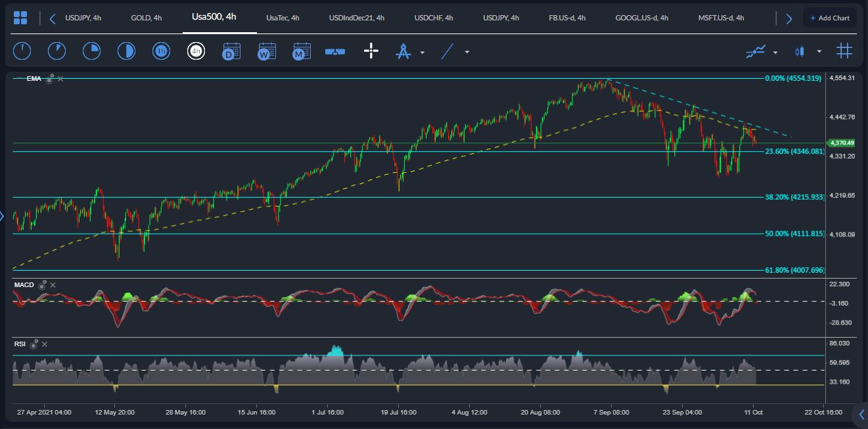
Task: Switch to the USDCHF, 4h tab
Action: click(434, 18)
